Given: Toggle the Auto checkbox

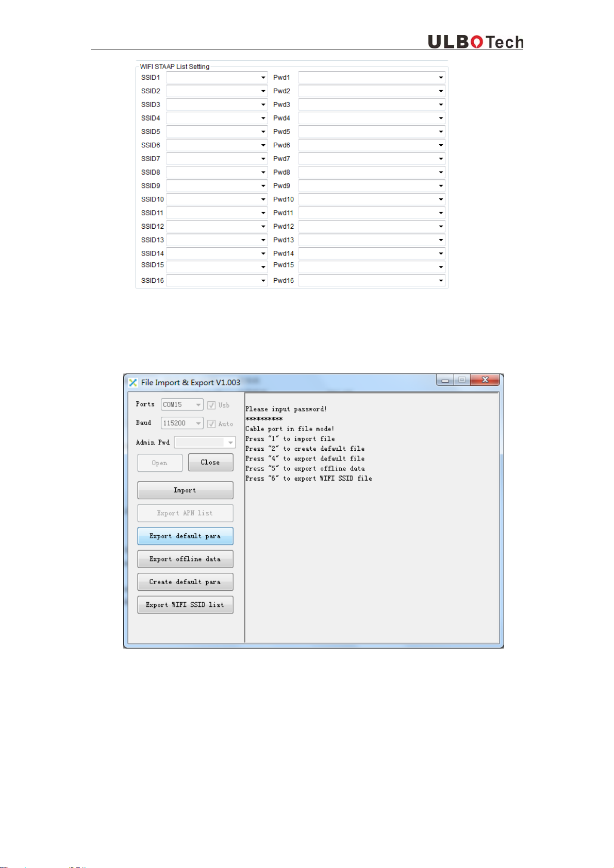Looking at the screenshot, I should tap(211, 424).
